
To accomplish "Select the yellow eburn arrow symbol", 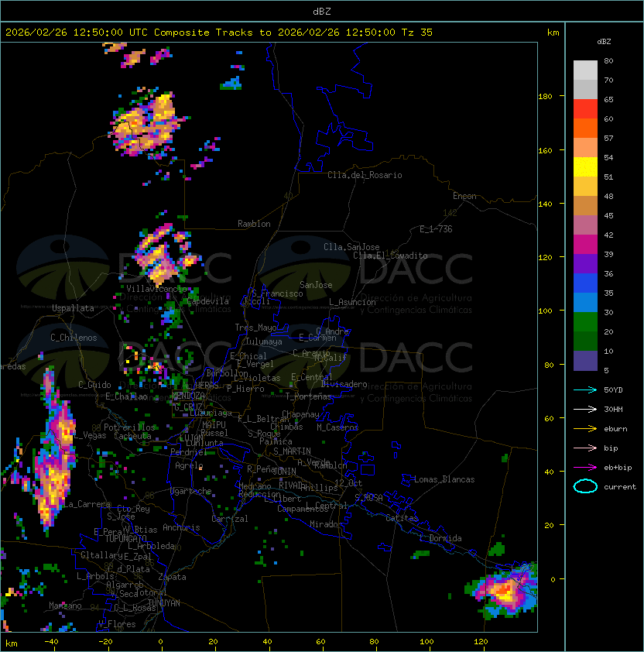I will pyautogui.click(x=585, y=429).
